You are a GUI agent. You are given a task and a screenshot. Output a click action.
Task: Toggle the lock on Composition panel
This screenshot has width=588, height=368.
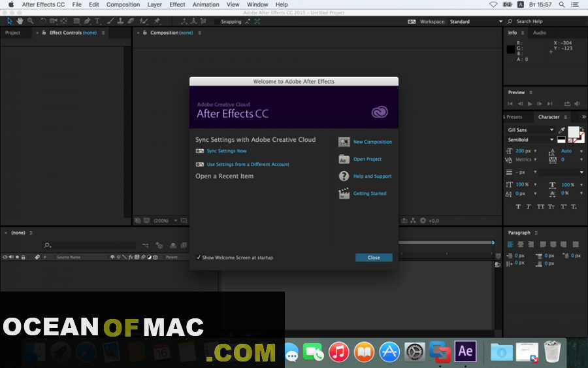click(x=145, y=33)
